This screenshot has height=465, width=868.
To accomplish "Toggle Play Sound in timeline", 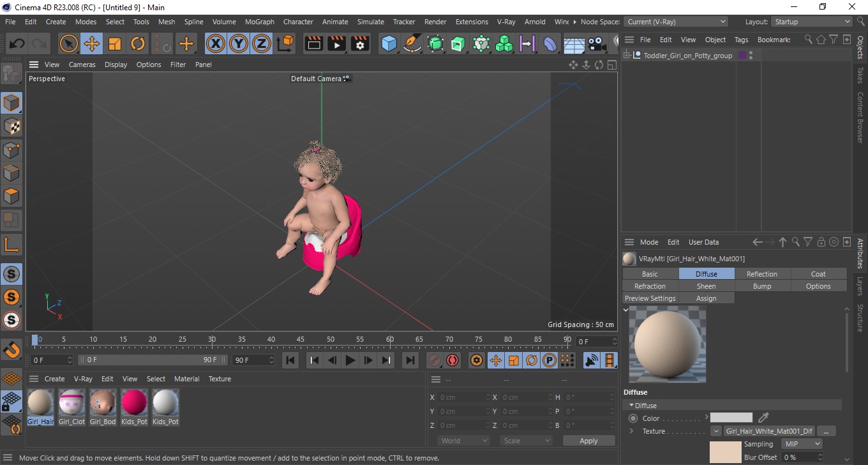I will pos(592,360).
